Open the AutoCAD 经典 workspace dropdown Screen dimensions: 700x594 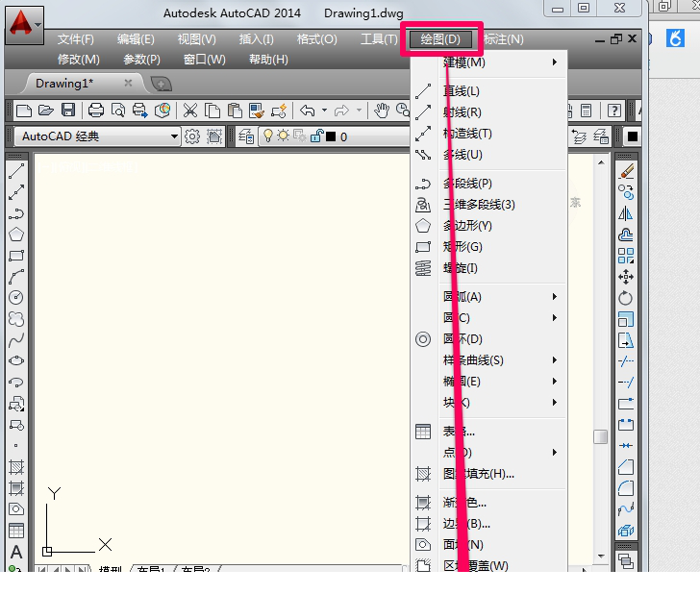pos(98,136)
